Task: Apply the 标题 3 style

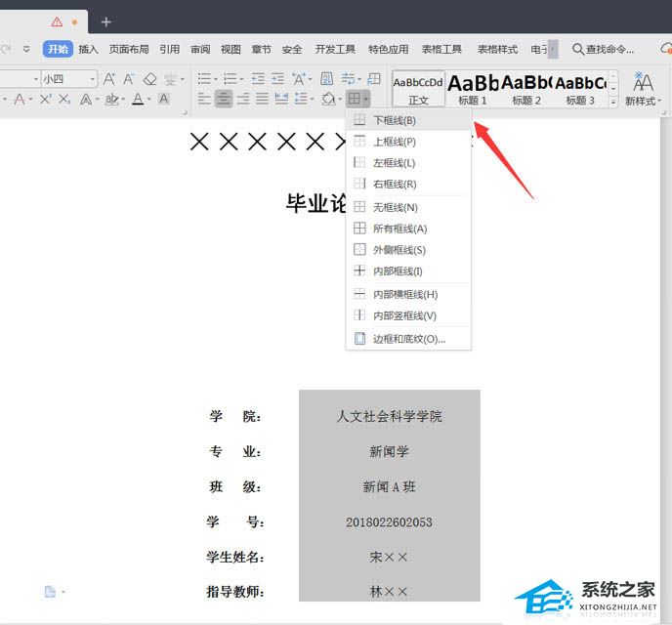Action: pyautogui.click(x=580, y=89)
